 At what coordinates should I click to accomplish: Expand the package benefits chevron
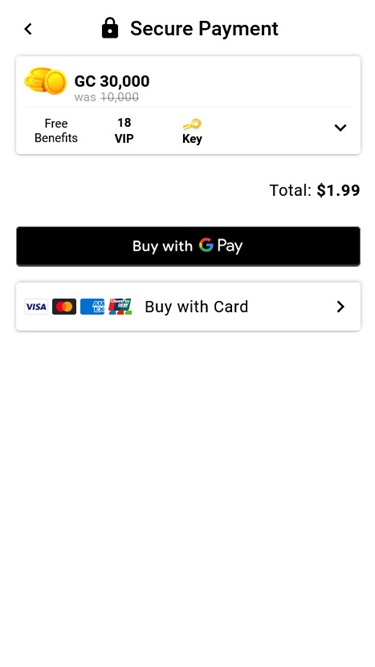(340, 128)
